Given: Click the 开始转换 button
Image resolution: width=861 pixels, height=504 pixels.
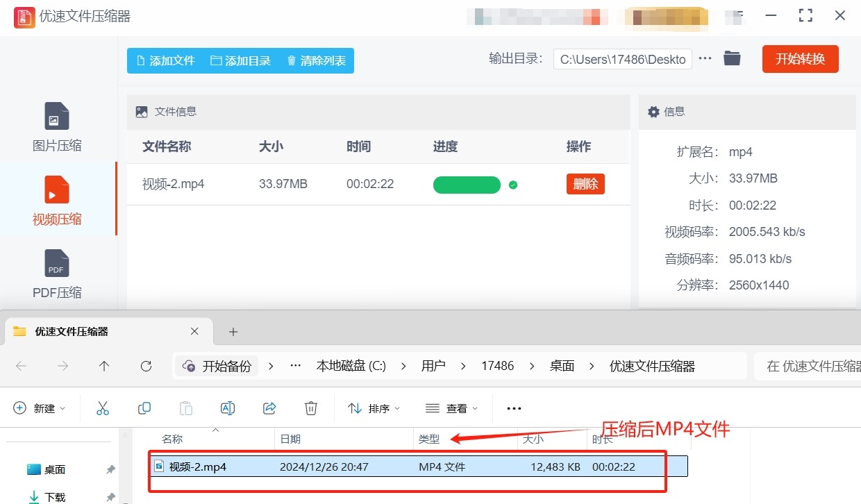Looking at the screenshot, I should (x=800, y=59).
